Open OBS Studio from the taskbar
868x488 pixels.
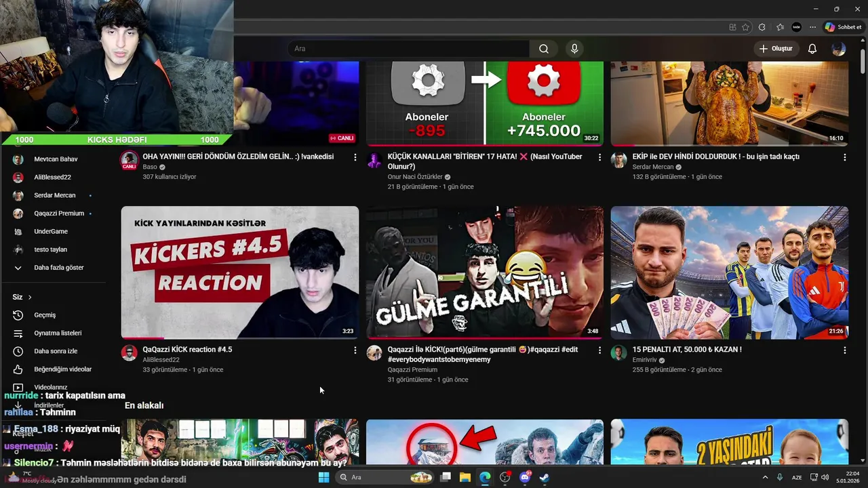click(x=505, y=477)
